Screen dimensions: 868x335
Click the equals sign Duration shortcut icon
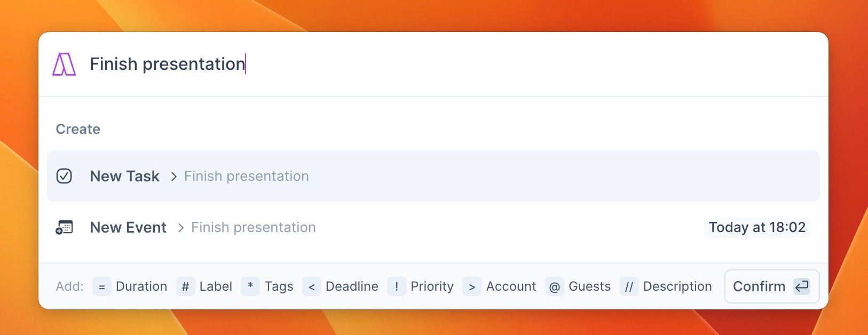[x=101, y=286]
